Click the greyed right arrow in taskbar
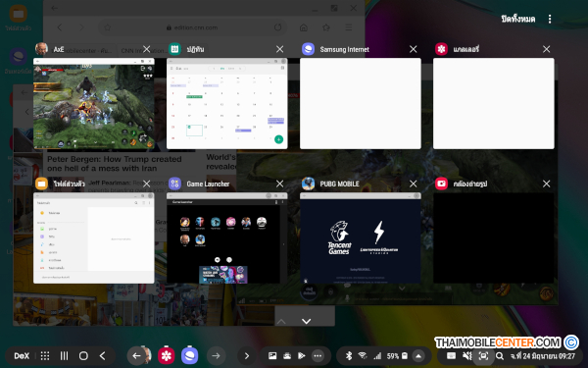This screenshot has width=588, height=368. point(216,355)
